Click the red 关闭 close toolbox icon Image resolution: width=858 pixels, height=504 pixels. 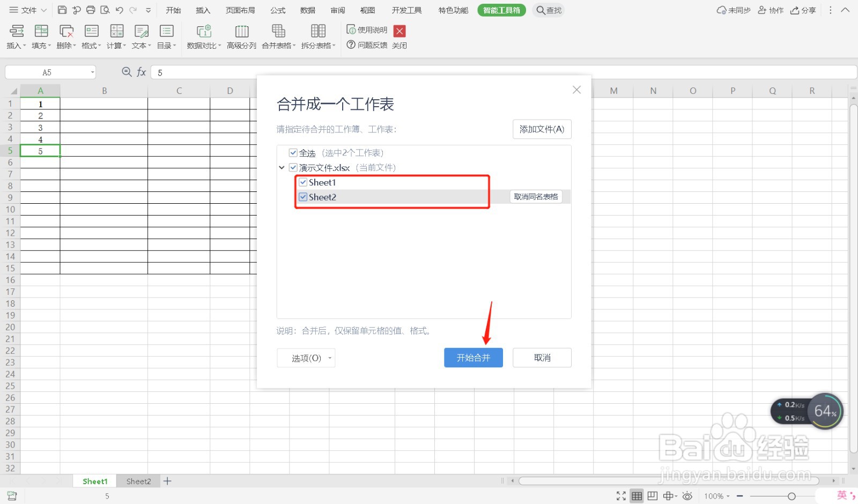click(x=400, y=31)
